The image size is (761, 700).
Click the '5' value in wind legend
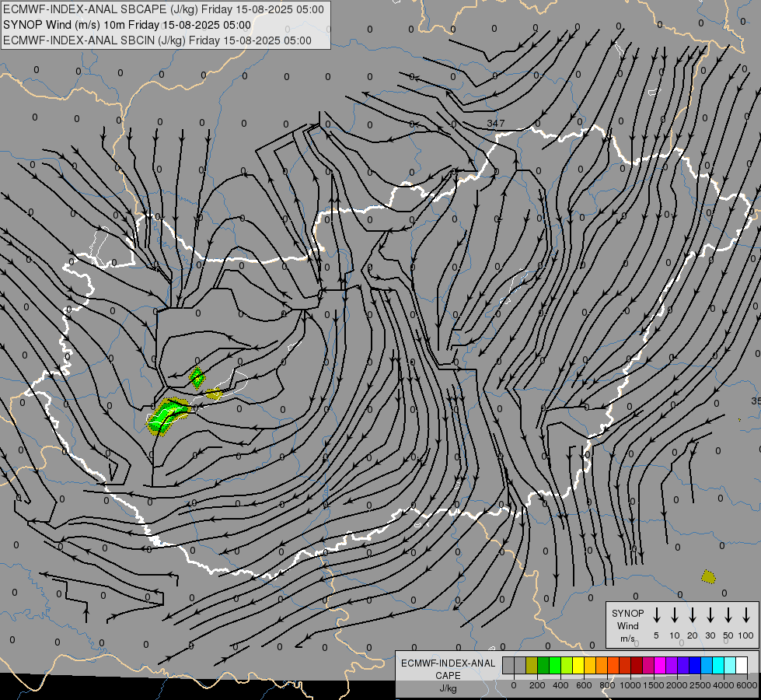[656, 635]
